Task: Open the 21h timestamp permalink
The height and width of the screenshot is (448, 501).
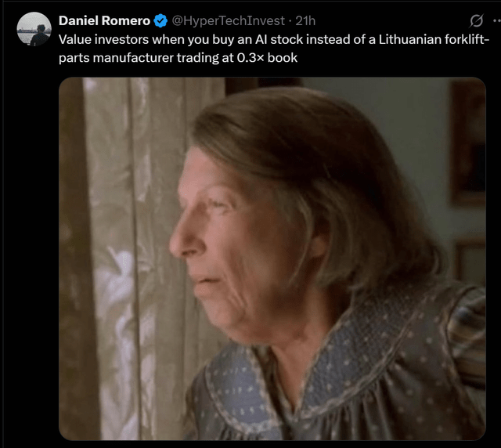Action: click(305, 21)
